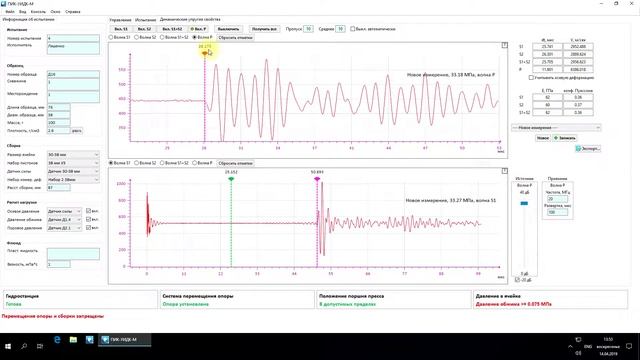Image resolution: width=640 pixels, height=360 pixels.
Task: Reset marks button above upper chart
Action: tap(236, 38)
